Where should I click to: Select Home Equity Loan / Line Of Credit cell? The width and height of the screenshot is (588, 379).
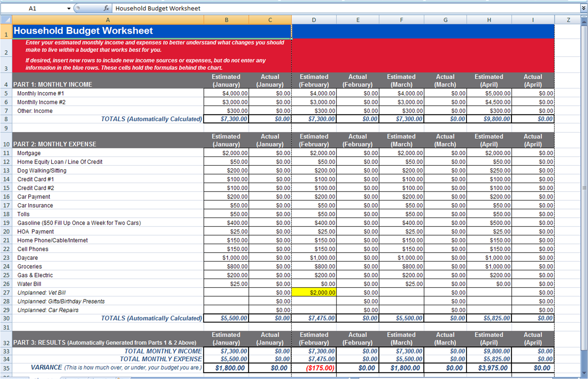[108, 162]
